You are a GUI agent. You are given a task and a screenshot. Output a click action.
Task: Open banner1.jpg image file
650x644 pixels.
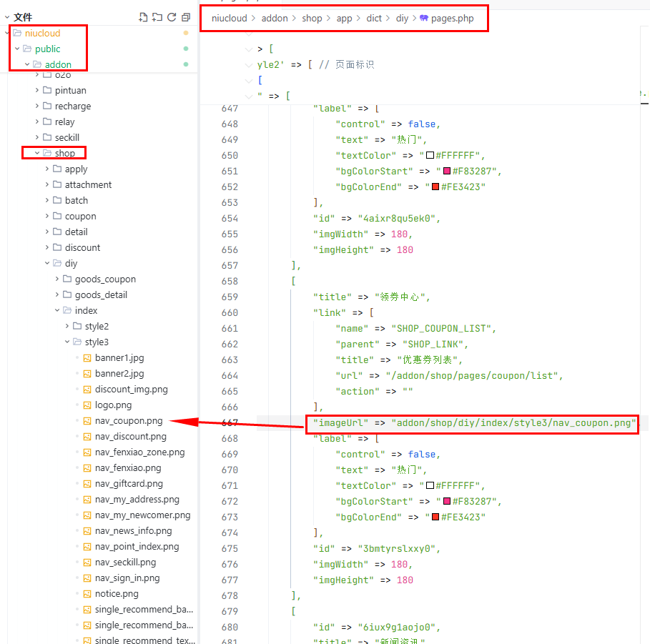tap(119, 358)
